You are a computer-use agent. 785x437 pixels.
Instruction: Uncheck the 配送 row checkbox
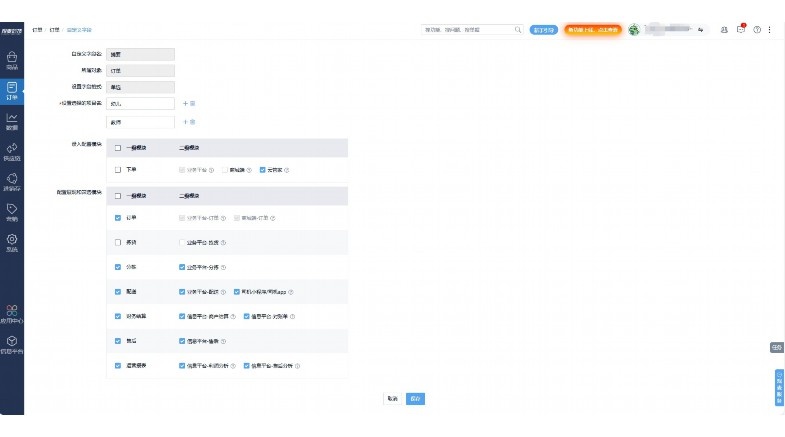point(118,291)
